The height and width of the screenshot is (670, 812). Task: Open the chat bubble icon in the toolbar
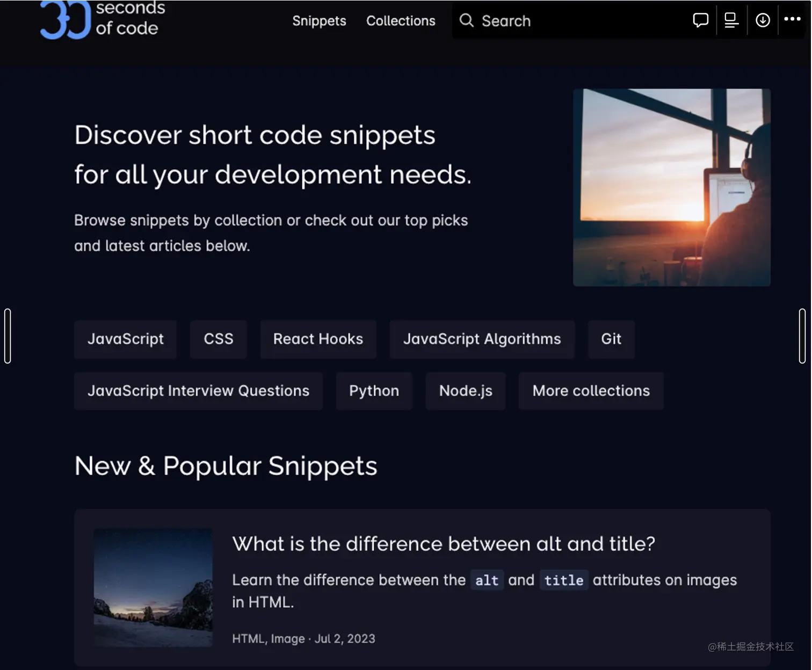(701, 20)
